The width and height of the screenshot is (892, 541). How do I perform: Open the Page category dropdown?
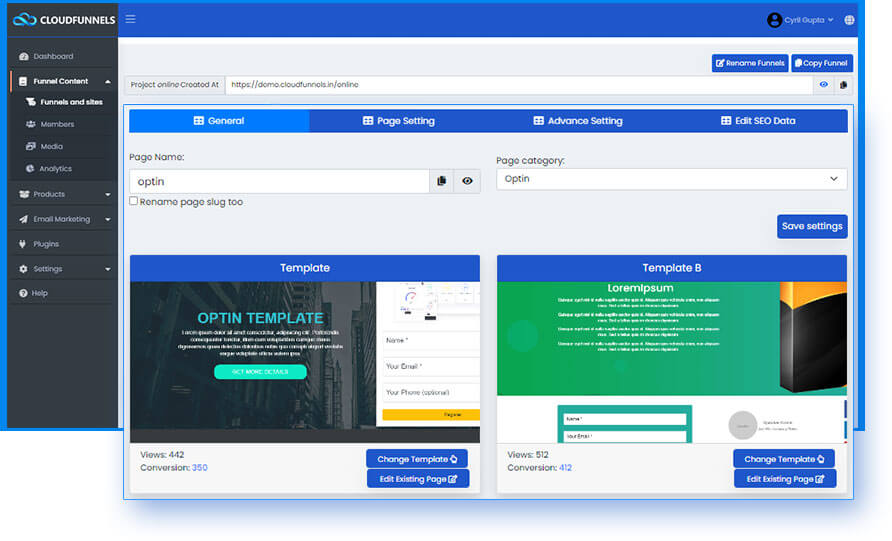pos(671,179)
